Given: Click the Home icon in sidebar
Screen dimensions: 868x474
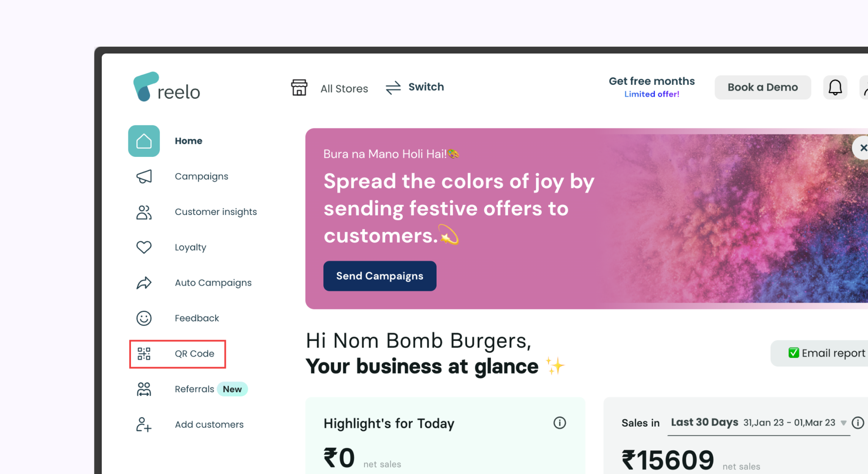Looking at the screenshot, I should pos(144,141).
